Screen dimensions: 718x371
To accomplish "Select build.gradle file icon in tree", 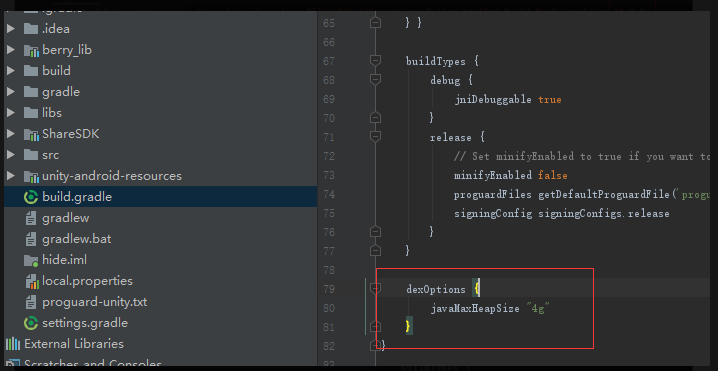I will [x=31, y=197].
